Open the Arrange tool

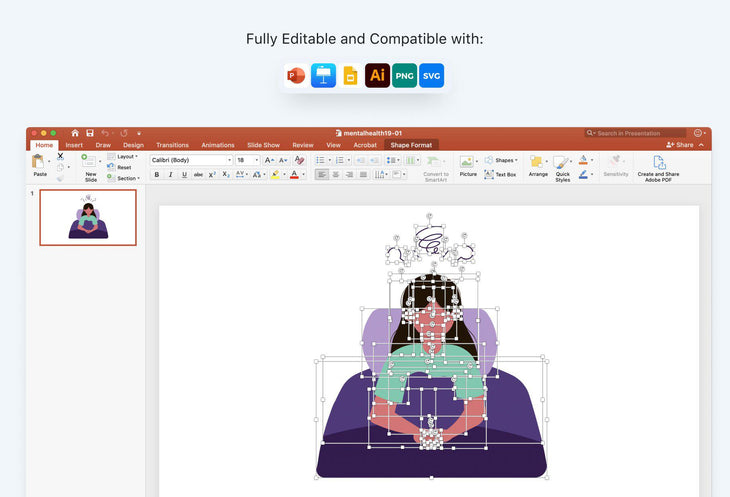(538, 165)
